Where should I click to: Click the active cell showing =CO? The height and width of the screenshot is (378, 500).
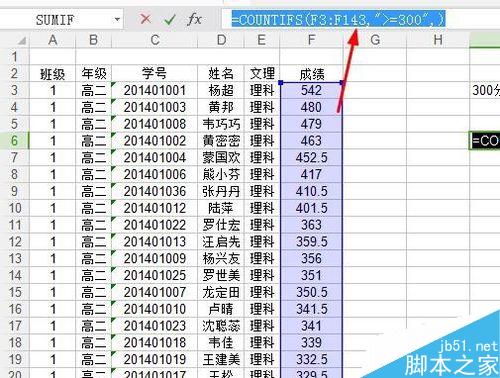tap(485, 140)
